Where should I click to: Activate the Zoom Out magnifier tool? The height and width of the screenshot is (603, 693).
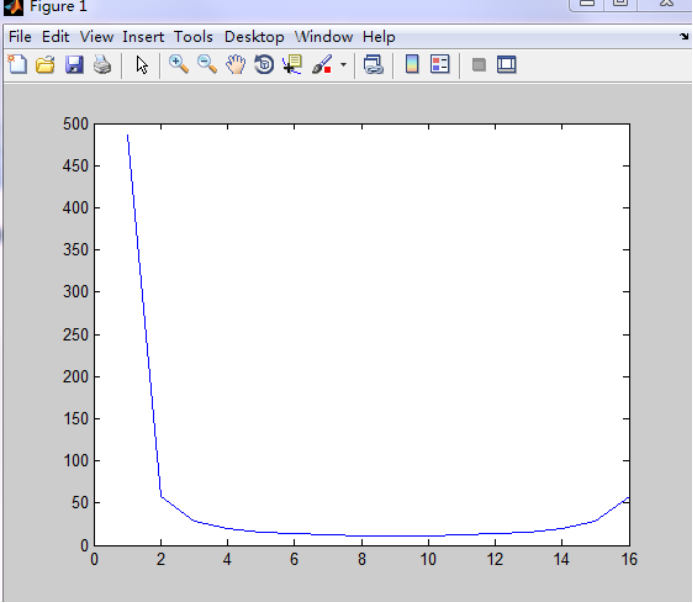(x=207, y=65)
